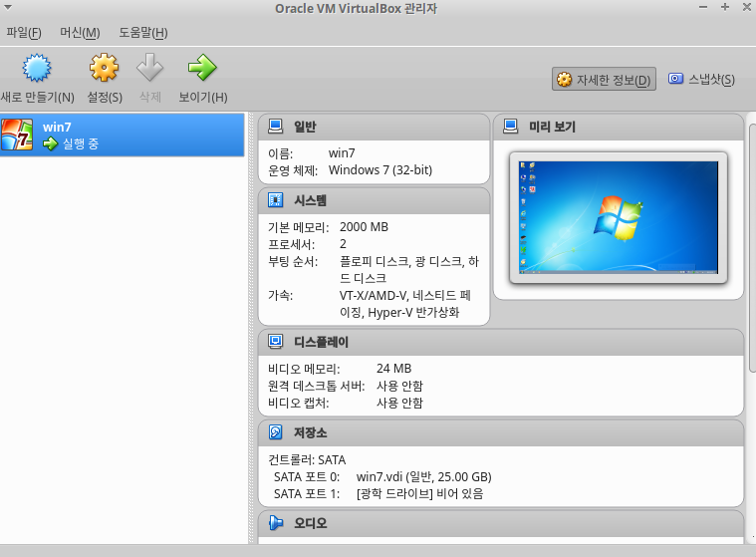The height and width of the screenshot is (557, 756).
Task: Click the 오디오 section speaker icon
Action: pos(275,523)
